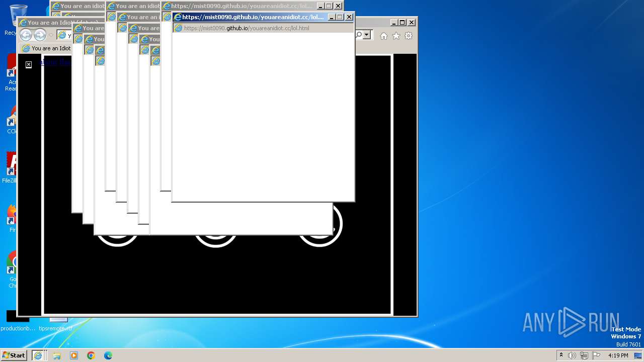Open the Tools gear menu in Internet Explorer

coord(409,36)
